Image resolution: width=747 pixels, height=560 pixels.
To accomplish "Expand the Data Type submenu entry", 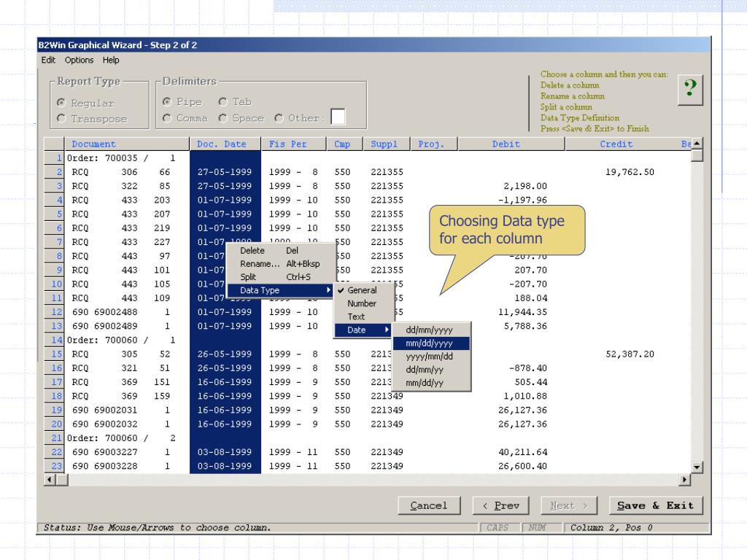I will pos(280,290).
